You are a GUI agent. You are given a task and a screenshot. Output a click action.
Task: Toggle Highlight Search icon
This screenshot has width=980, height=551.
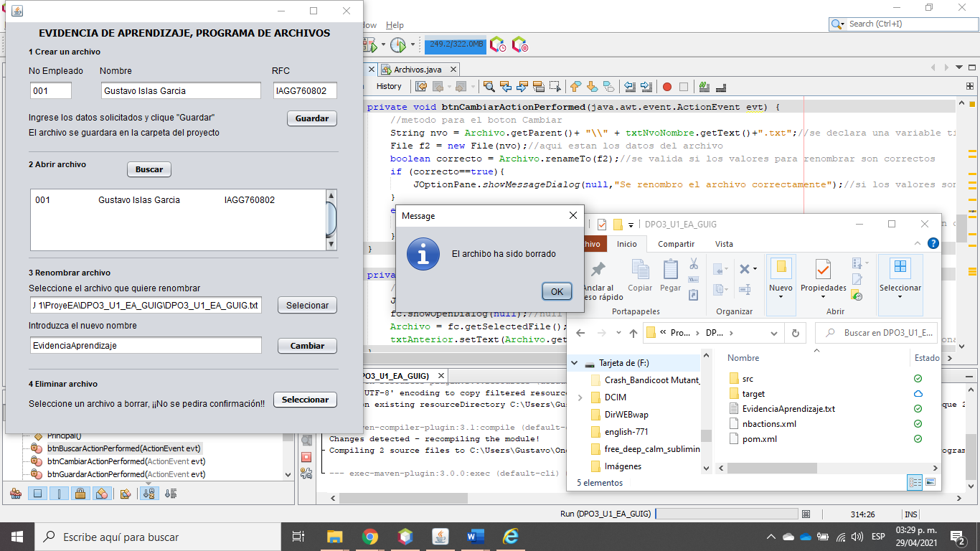click(539, 87)
